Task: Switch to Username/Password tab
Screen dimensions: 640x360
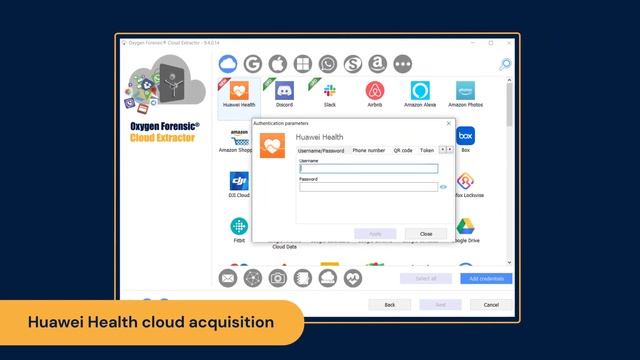Action: tap(321, 151)
